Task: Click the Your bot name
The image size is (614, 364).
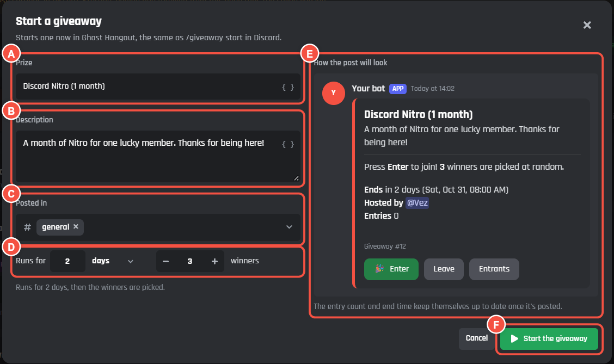Action: 368,89
